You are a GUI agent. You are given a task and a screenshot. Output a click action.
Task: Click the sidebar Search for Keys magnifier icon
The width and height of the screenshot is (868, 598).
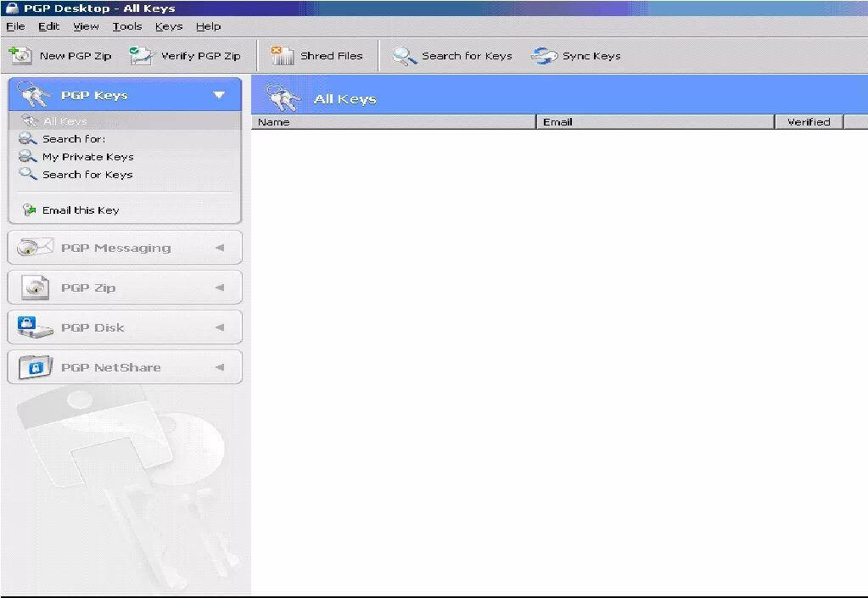click(x=28, y=174)
